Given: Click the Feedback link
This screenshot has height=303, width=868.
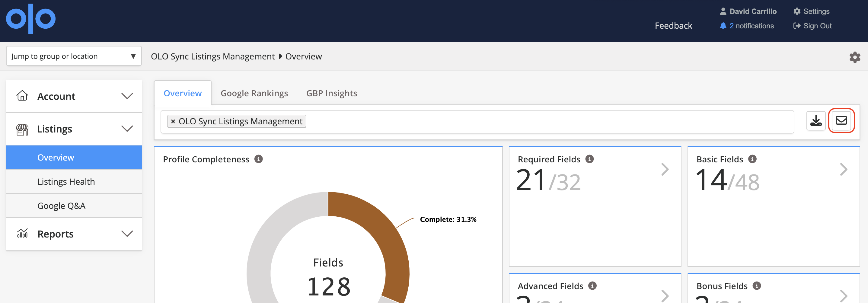Looking at the screenshot, I should 673,26.
